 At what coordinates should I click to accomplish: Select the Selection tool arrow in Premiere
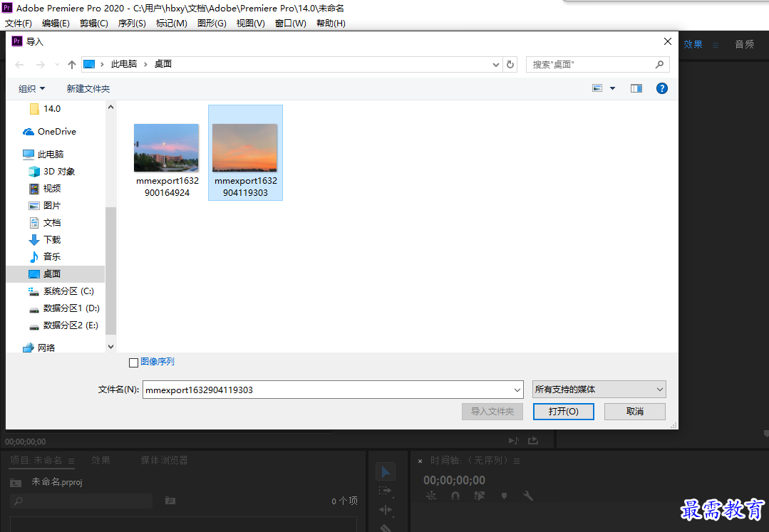[386, 471]
